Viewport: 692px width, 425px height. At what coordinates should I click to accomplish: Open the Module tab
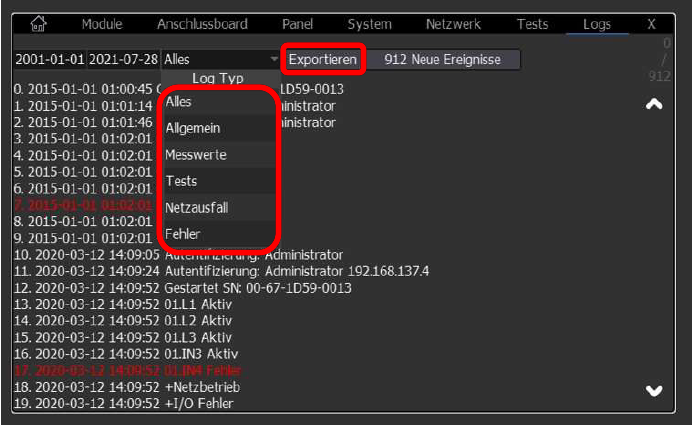coord(102,23)
